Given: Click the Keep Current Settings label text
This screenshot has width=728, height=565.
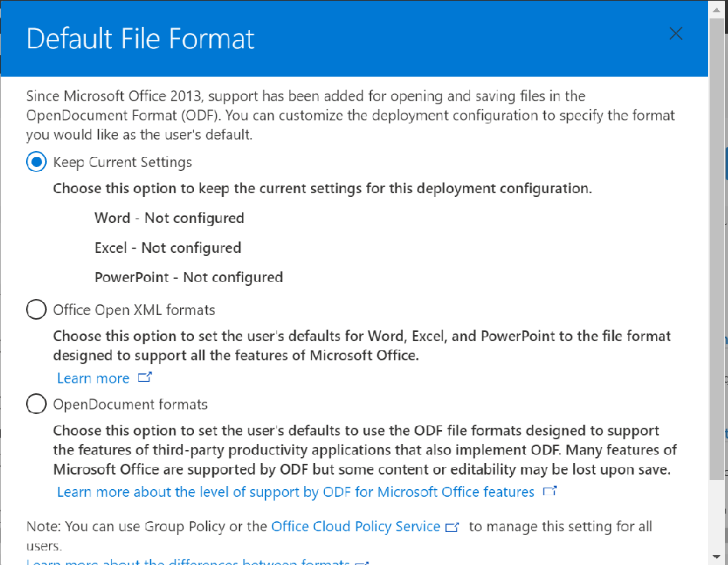Looking at the screenshot, I should point(123,163).
